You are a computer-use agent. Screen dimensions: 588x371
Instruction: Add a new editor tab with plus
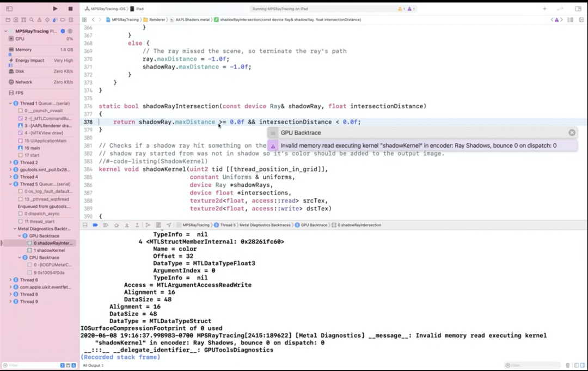point(544,9)
